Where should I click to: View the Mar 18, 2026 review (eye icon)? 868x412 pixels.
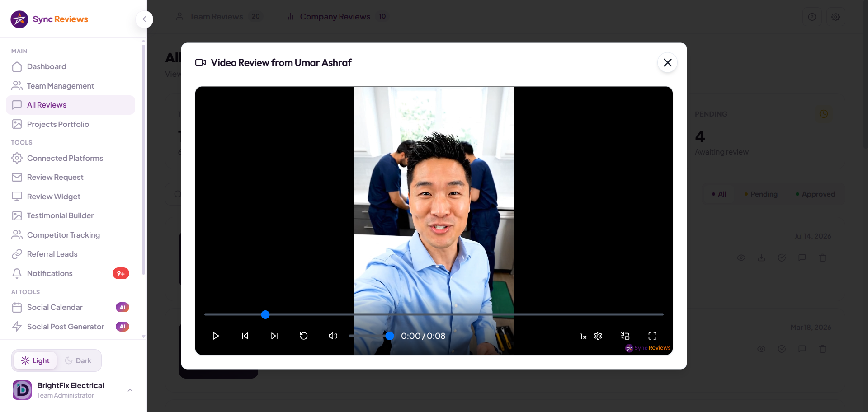[x=761, y=349]
